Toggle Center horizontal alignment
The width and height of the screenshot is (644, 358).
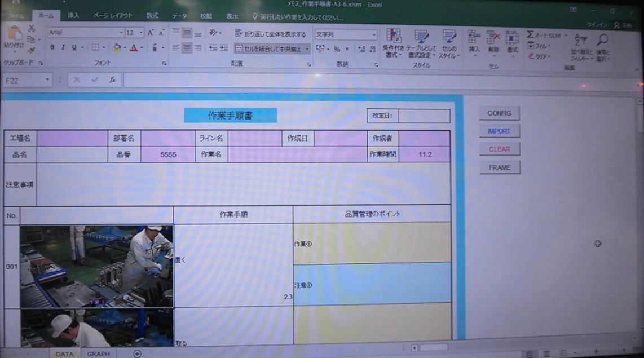(187, 48)
